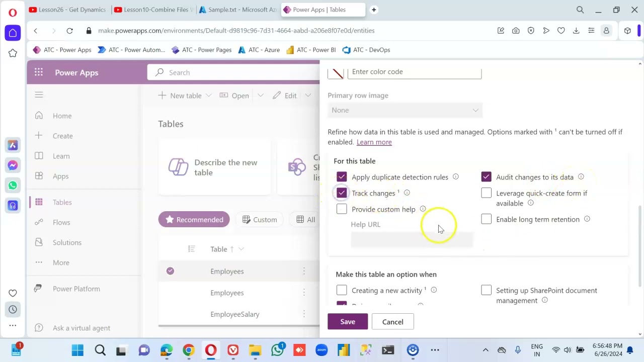Image resolution: width=644 pixels, height=362 pixels.
Task: Open the Learn more link
Action: 374,142
